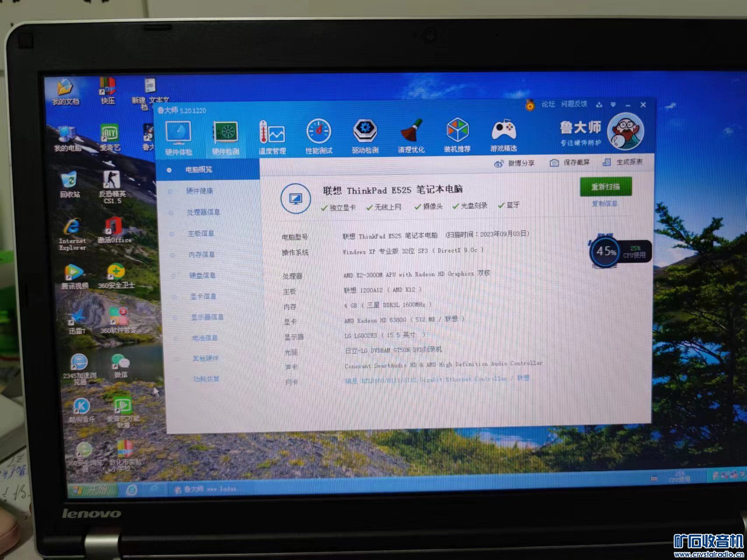Select 我的电脑 desktop icon
Screen dimensions: 747x560
[67, 139]
